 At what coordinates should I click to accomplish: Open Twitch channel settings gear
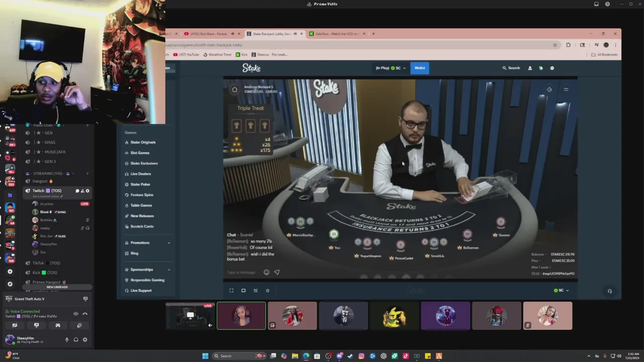[x=88, y=191]
